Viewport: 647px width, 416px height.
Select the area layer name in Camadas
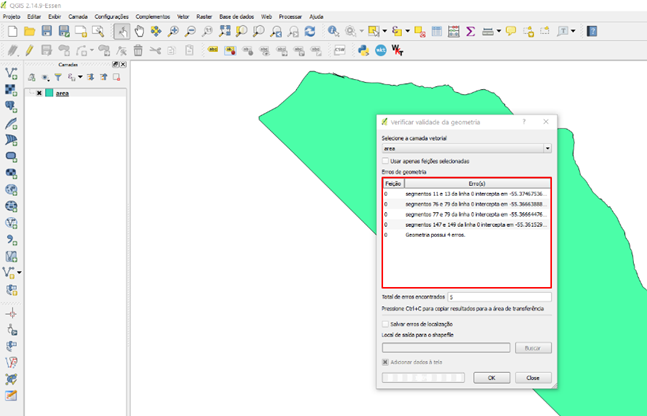[x=62, y=93]
